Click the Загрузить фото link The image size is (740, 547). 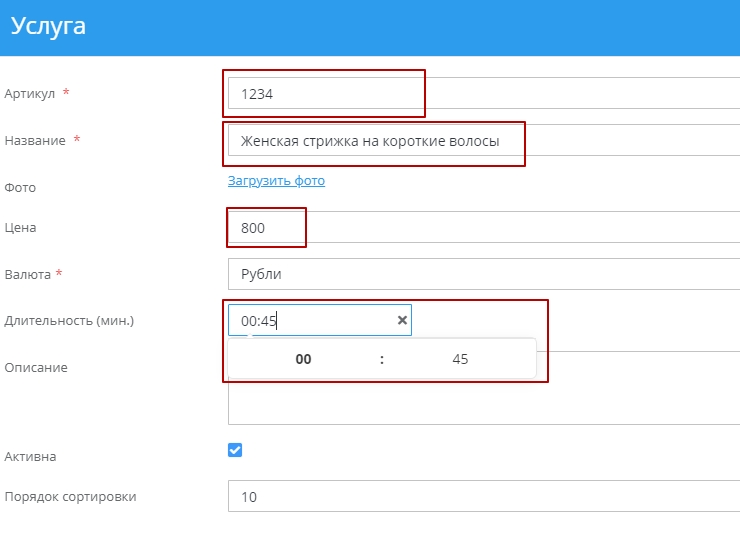pyautogui.click(x=276, y=181)
